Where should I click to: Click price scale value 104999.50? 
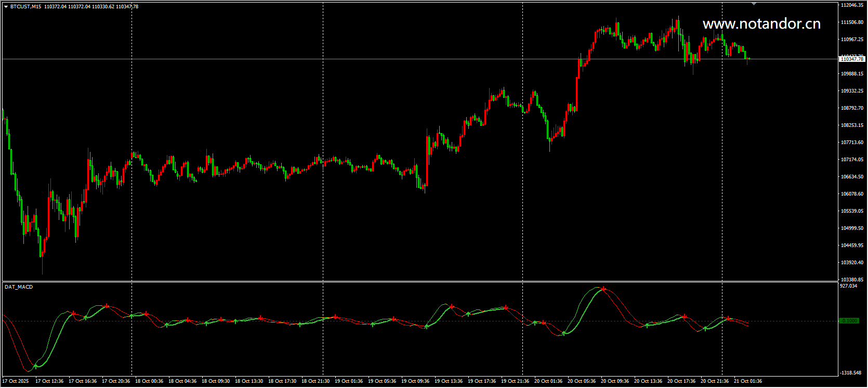[x=852, y=228]
